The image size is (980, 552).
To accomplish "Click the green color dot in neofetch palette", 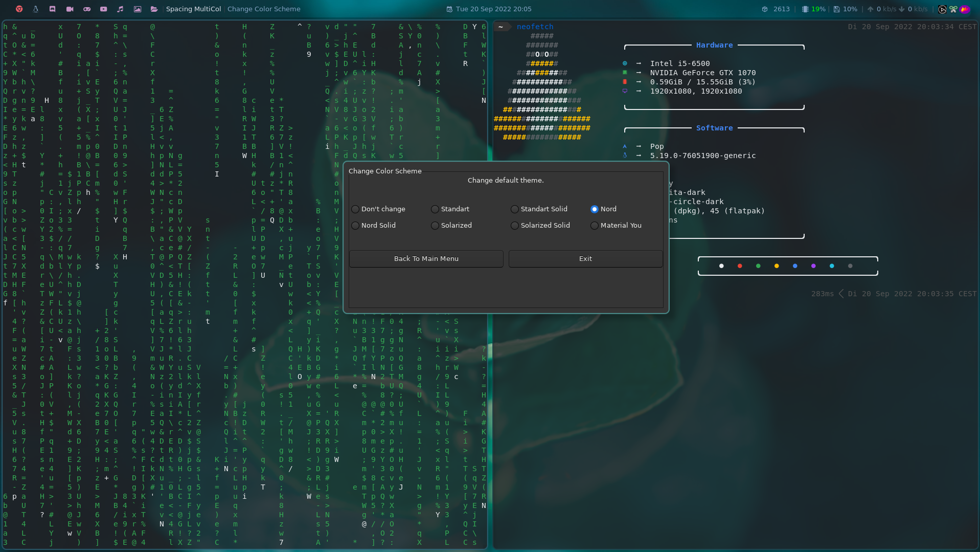I will (758, 266).
